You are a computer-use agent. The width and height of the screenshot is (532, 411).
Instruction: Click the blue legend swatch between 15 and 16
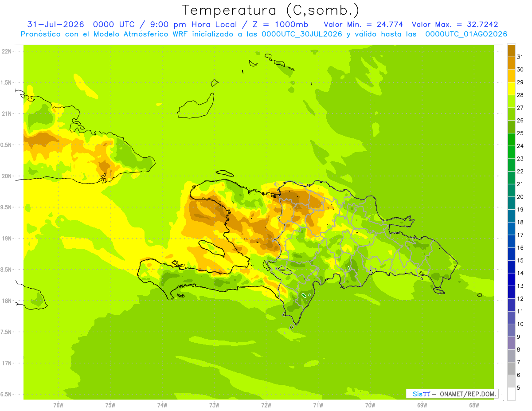(x=511, y=254)
